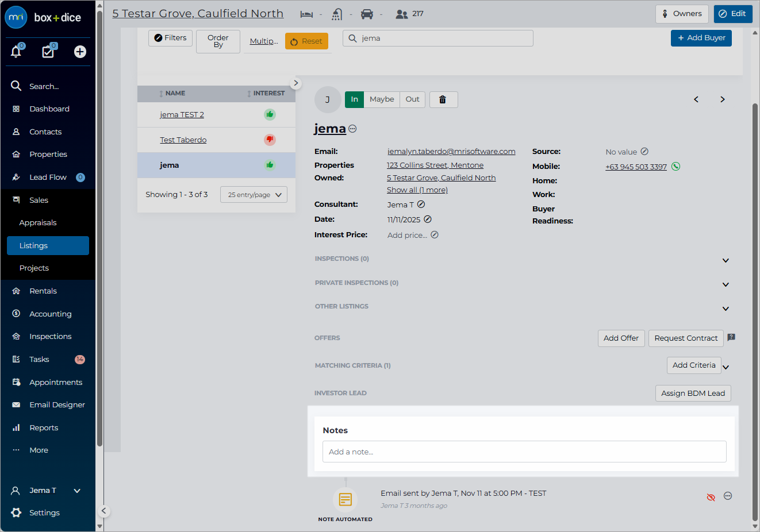Viewport: 760px width, 532px height.
Task: Open the Filters button
Action: [x=171, y=38]
